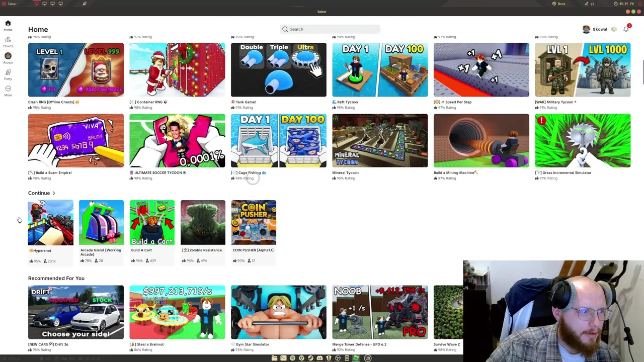Click the Home page title
Viewport: 644px width, 362px height.
pyautogui.click(x=38, y=30)
